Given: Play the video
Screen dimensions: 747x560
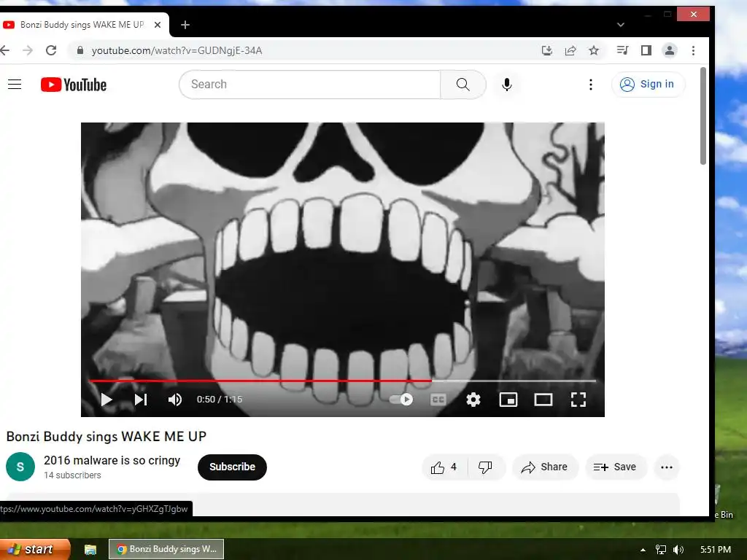Looking at the screenshot, I should [x=107, y=400].
